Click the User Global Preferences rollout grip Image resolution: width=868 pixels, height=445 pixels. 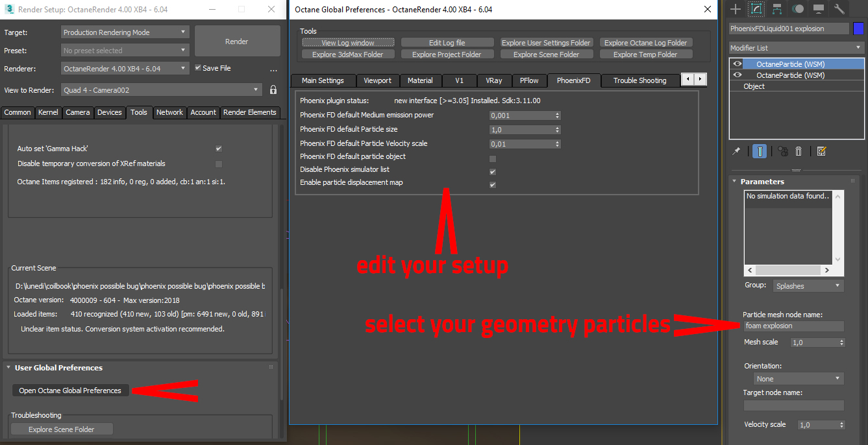[271, 367]
